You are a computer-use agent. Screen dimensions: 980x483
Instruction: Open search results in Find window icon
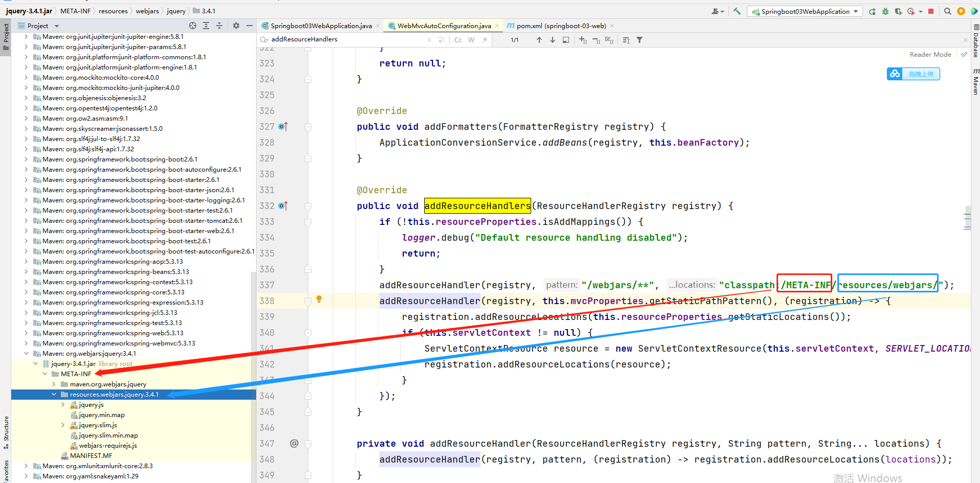(566, 40)
